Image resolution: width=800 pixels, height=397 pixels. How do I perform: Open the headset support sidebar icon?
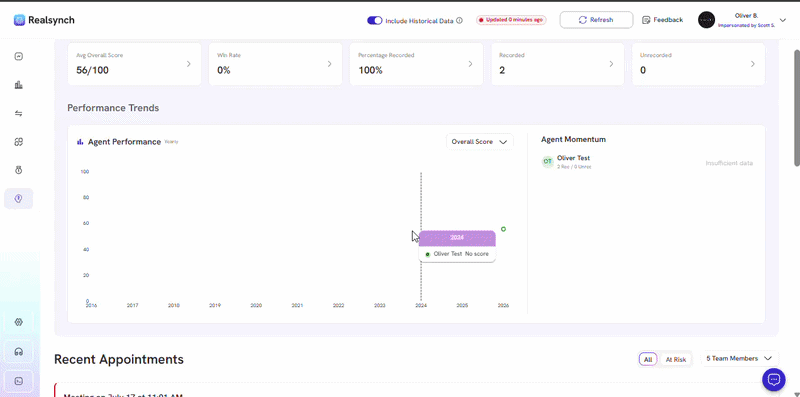point(19,352)
